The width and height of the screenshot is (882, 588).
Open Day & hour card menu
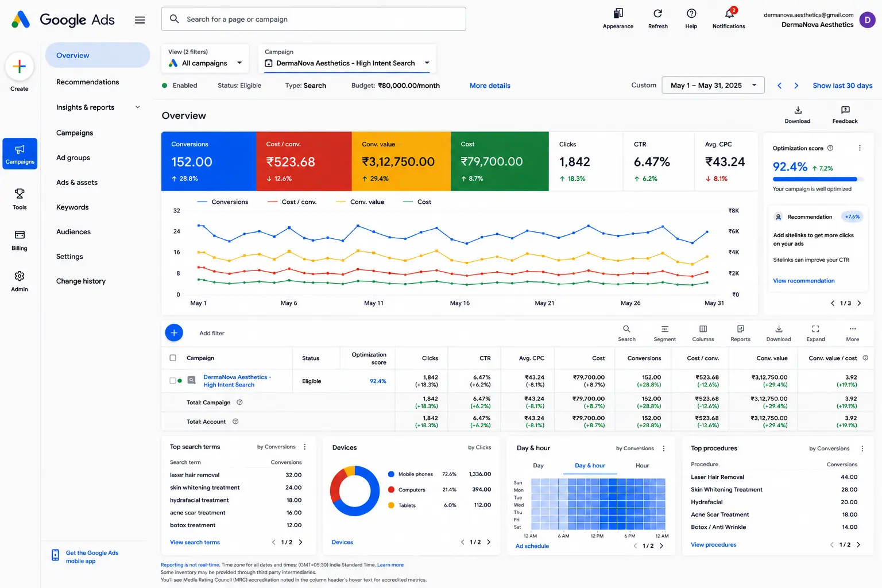664,448
